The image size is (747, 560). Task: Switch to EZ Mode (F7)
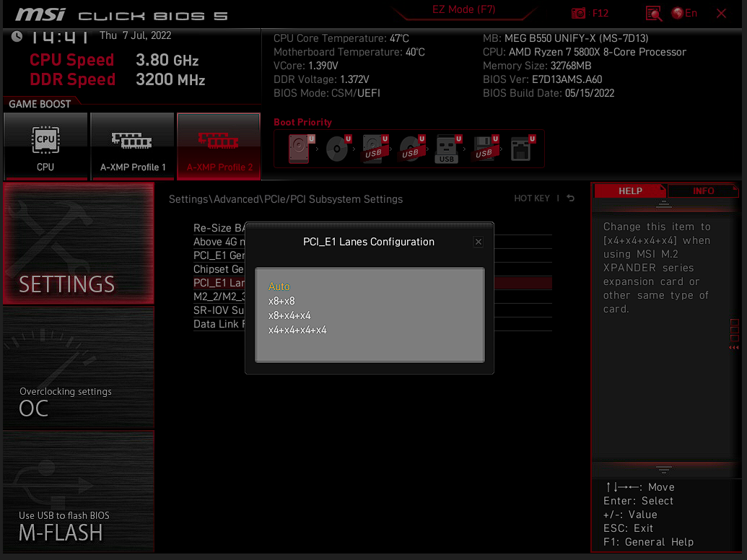(x=463, y=9)
